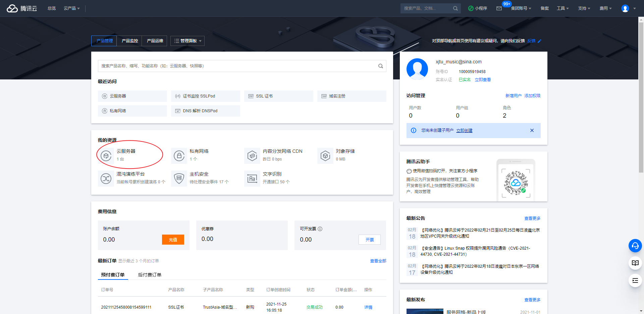Click the Tencent Cloud assistant QR code
This screenshot has width=644, height=314.
pos(516,183)
